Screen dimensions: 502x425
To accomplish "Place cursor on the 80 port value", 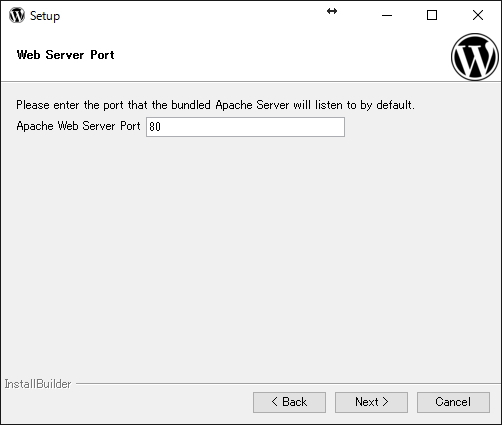I will pos(155,127).
